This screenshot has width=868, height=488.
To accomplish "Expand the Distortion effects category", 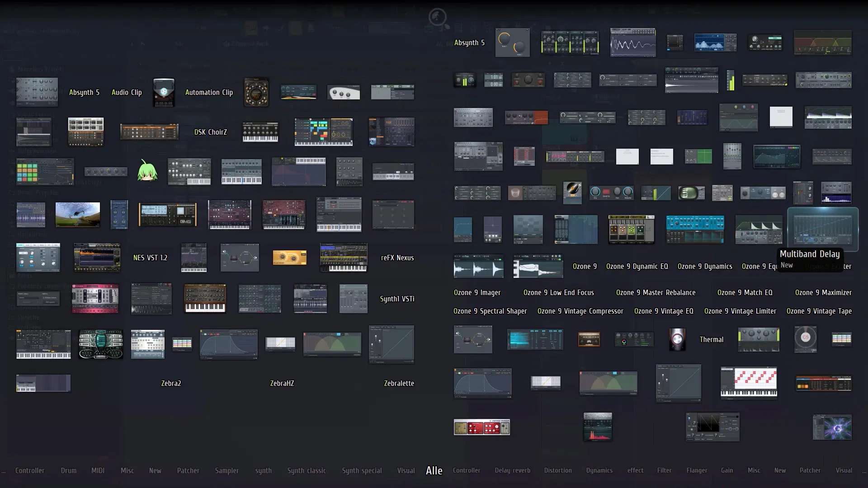I will coord(558,470).
